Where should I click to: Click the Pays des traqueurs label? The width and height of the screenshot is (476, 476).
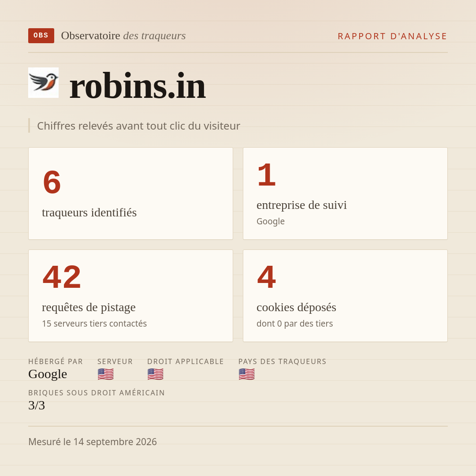click(283, 361)
